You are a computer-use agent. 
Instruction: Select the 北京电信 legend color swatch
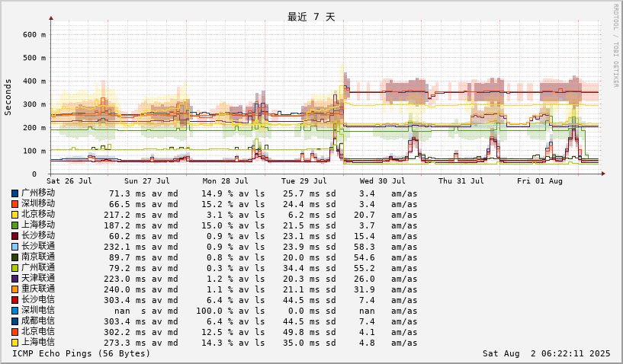coord(14,332)
